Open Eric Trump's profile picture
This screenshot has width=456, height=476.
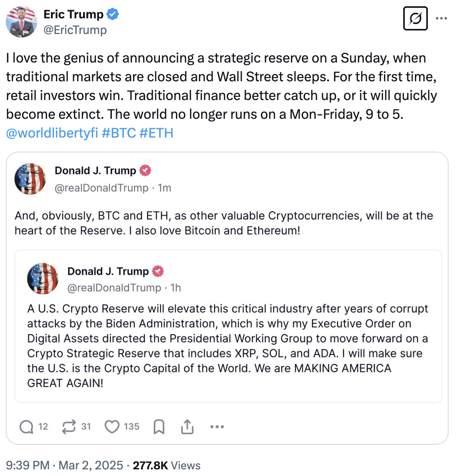point(22,22)
